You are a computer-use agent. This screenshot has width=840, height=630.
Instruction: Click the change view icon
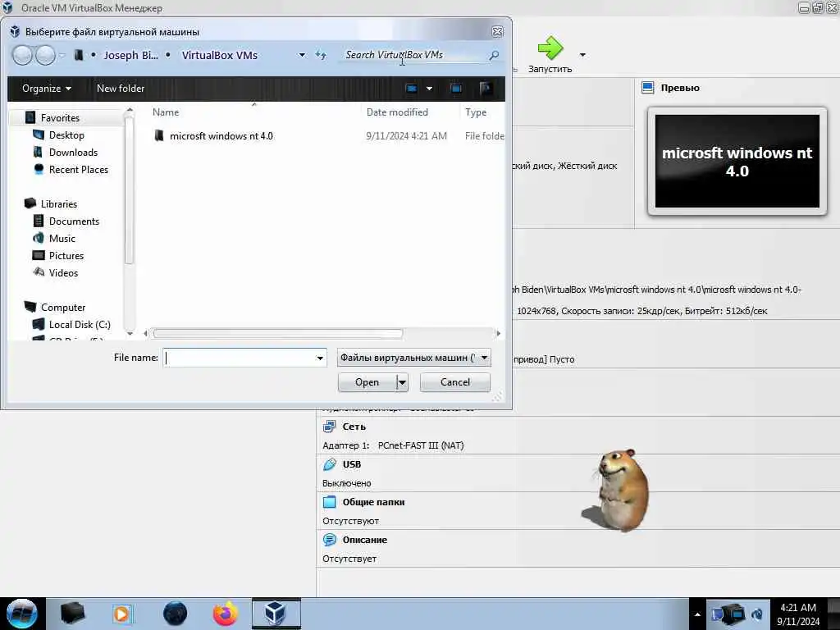[412, 89]
